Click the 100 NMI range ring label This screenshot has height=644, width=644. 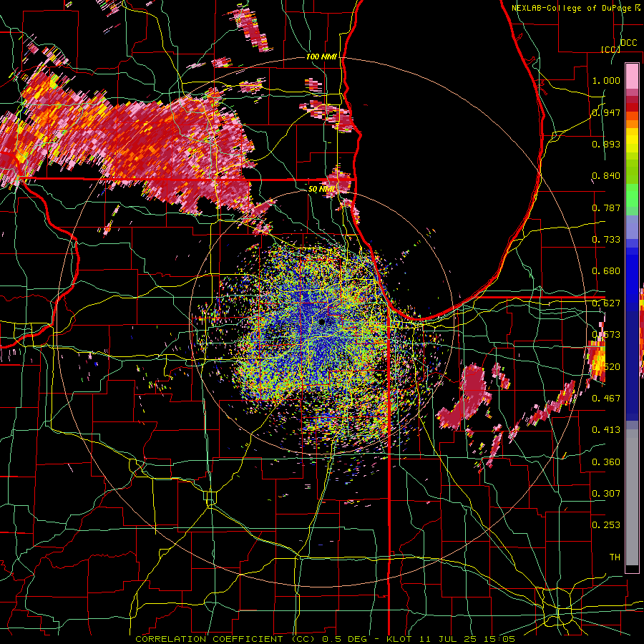pos(321,57)
